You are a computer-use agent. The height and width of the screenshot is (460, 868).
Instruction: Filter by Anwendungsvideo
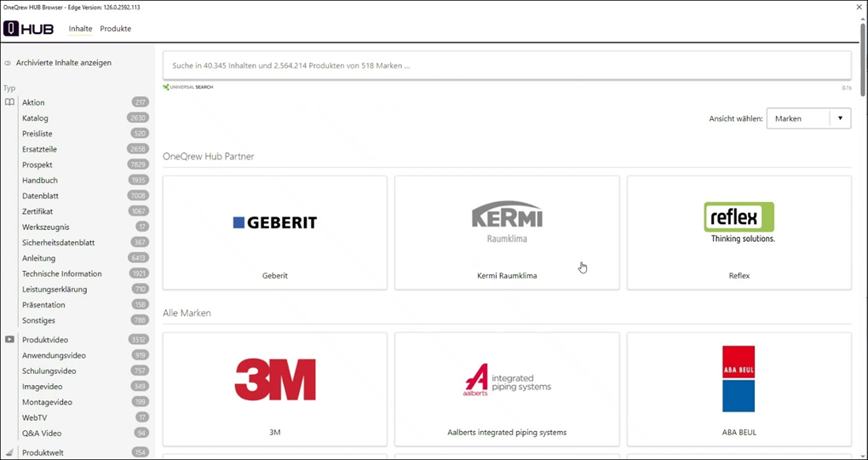pyautogui.click(x=54, y=355)
